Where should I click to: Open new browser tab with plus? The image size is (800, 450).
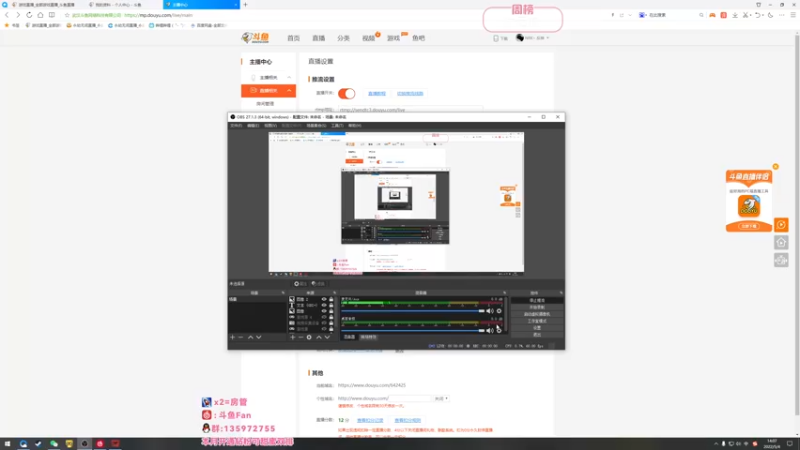click(245, 5)
